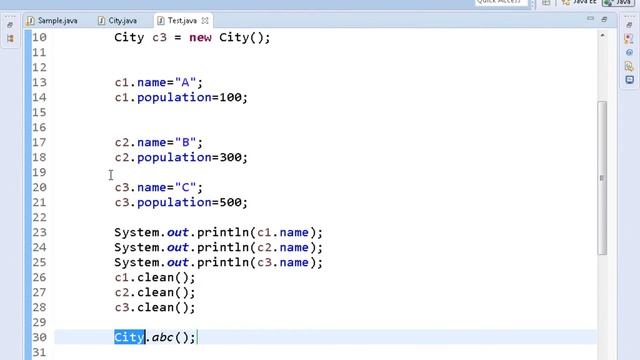Click line number 13 in the gutter
Viewport: 640px width, 360px height.
point(39,82)
